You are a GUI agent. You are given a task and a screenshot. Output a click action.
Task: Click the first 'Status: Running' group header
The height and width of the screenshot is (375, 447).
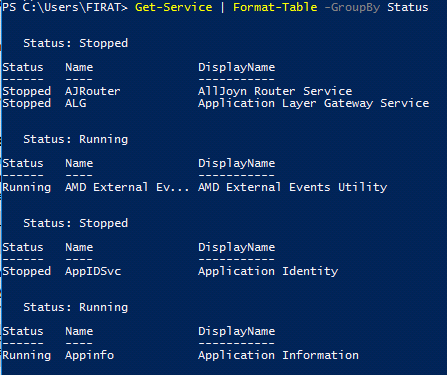(x=76, y=139)
